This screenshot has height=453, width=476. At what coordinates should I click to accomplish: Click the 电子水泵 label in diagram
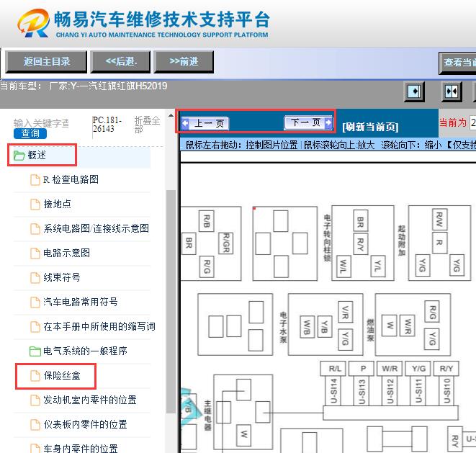tap(283, 327)
